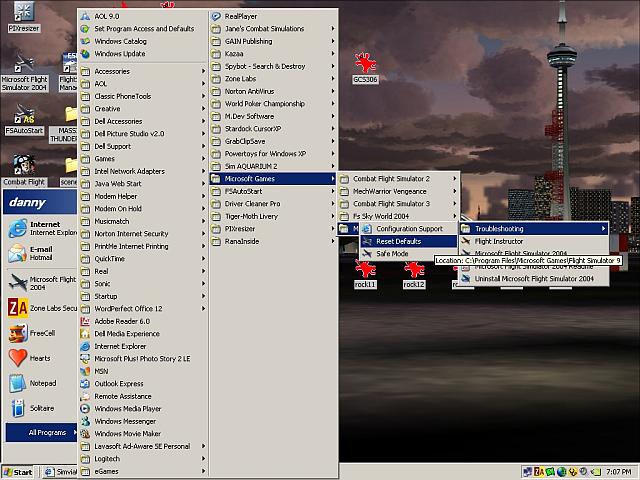The image size is (640, 480).
Task: Expand the Norton Internet Security folder
Action: [131, 233]
